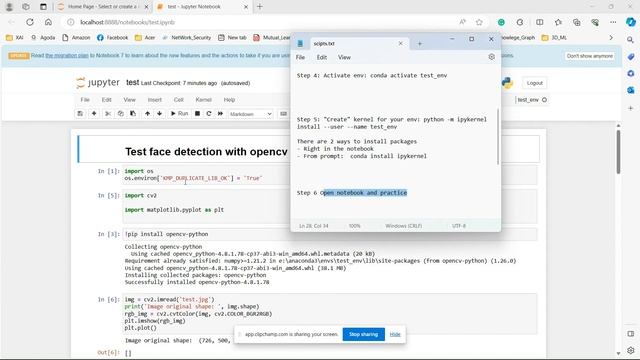Open Notepad settings gear icon
The height and width of the screenshot is (360, 640).
tap(491, 57)
